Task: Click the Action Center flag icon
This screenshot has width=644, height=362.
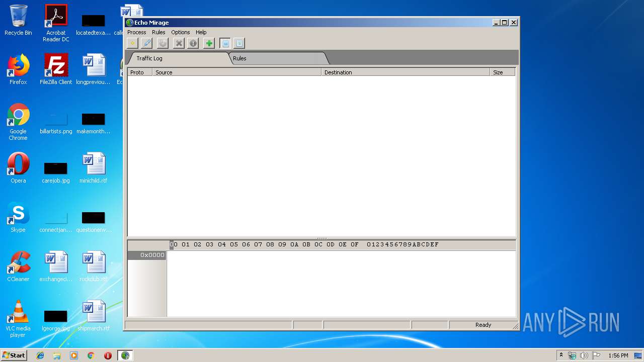Action: click(x=596, y=355)
